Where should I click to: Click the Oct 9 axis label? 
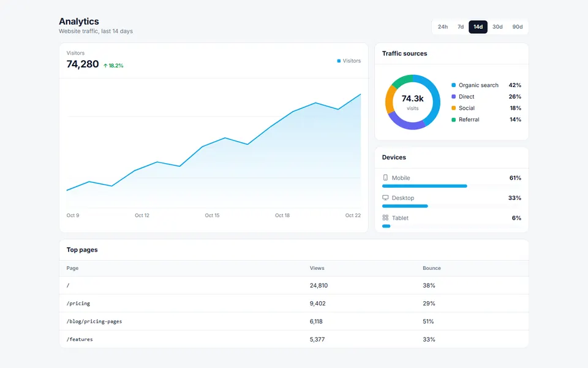tap(73, 215)
